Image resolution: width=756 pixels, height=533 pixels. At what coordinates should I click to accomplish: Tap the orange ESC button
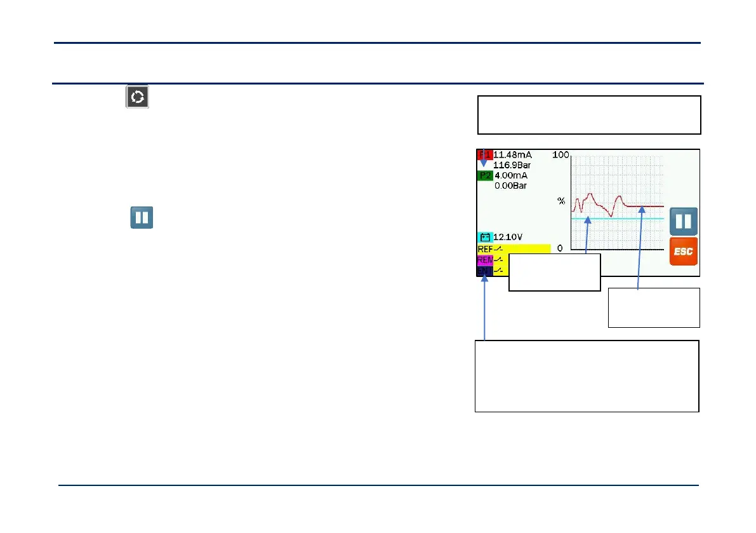684,252
